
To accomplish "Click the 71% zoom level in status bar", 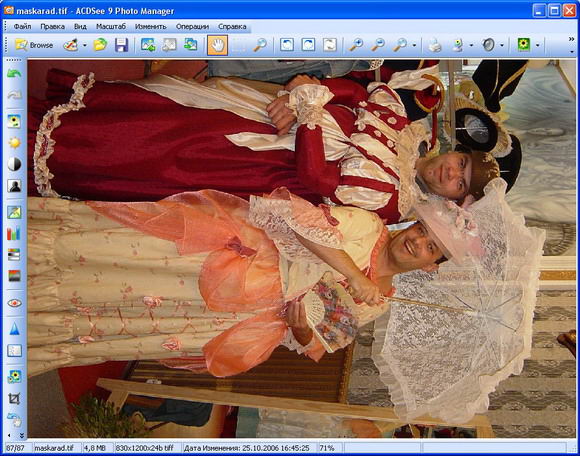I will (327, 448).
